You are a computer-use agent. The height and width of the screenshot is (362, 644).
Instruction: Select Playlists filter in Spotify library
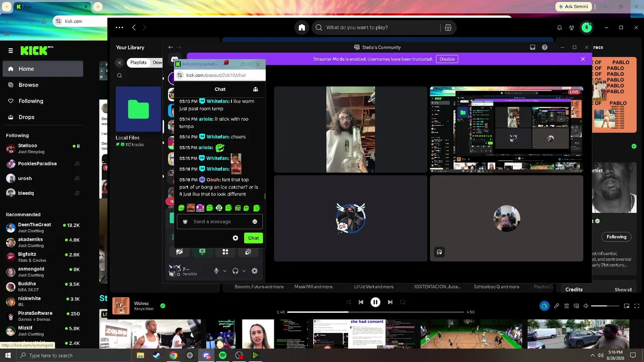point(138,63)
